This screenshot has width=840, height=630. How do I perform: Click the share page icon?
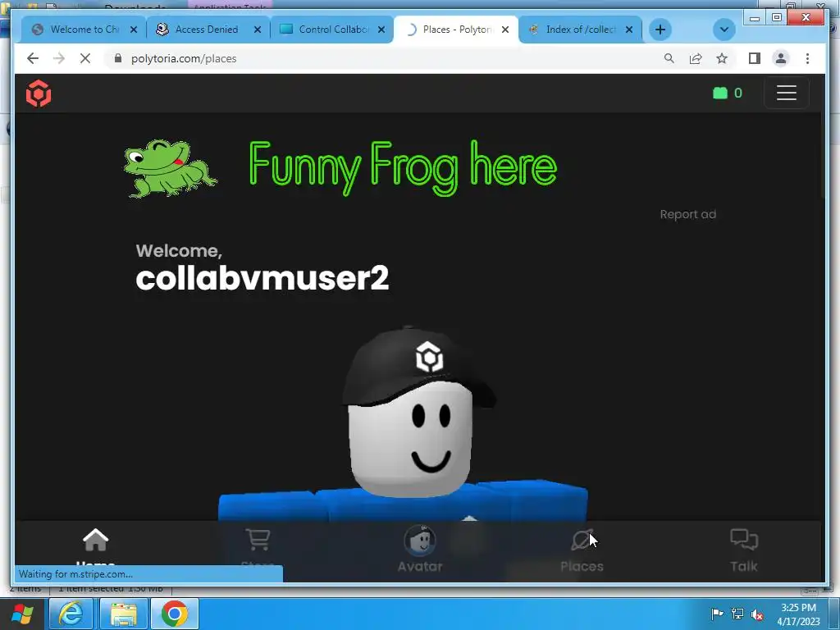tap(696, 58)
